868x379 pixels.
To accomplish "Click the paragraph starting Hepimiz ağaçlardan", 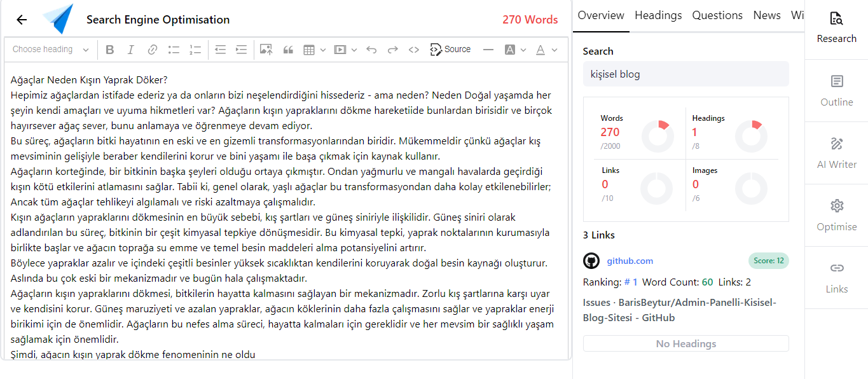I will point(282,111).
